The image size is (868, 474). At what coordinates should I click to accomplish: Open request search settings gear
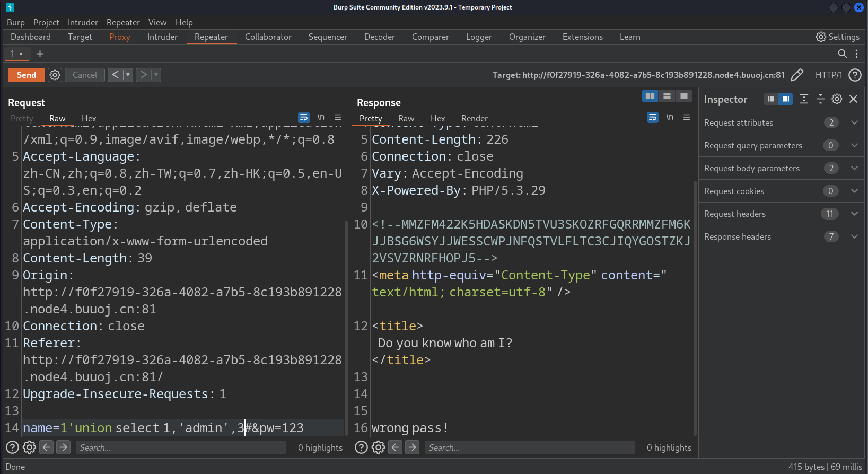[29, 447]
